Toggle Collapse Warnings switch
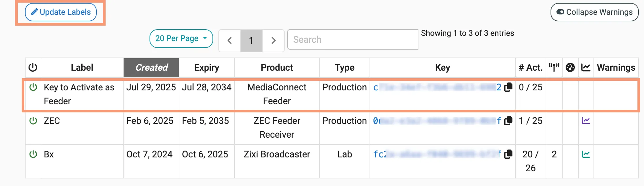Image resolution: width=644 pixels, height=186 pixels. click(594, 12)
